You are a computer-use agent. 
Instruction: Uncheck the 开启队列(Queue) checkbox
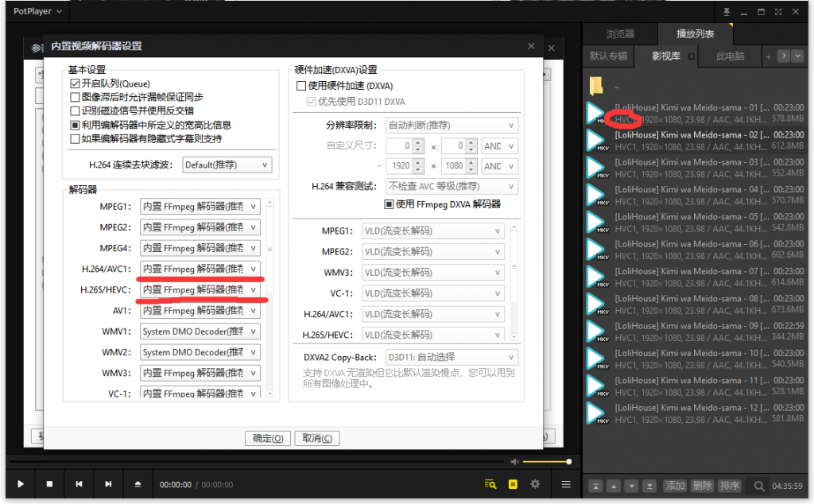click(x=75, y=83)
